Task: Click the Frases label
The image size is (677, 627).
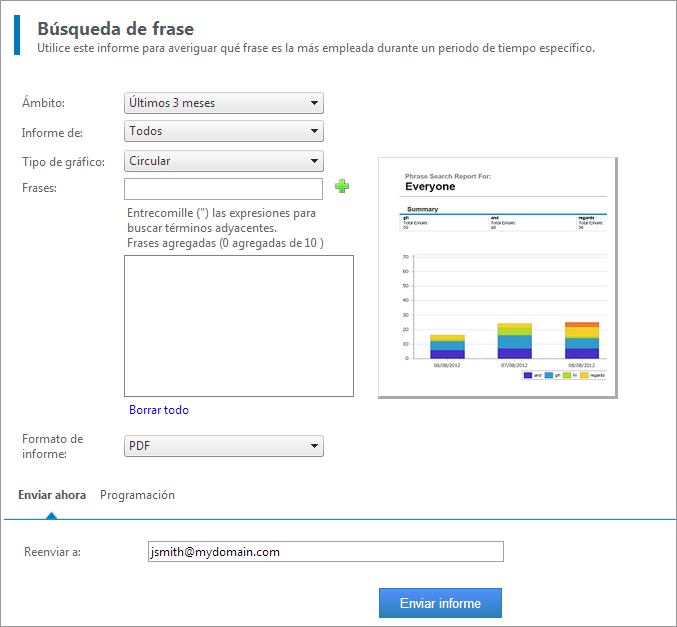Action: coord(39,188)
